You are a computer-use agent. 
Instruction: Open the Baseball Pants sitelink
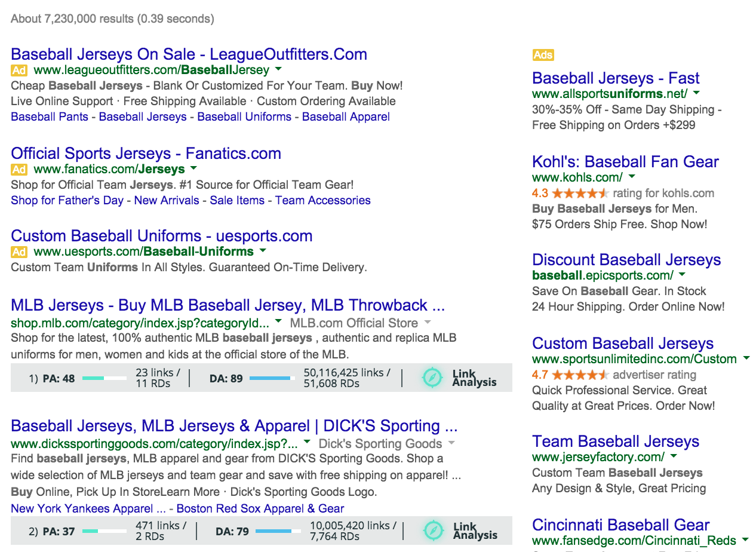pyautogui.click(x=50, y=117)
